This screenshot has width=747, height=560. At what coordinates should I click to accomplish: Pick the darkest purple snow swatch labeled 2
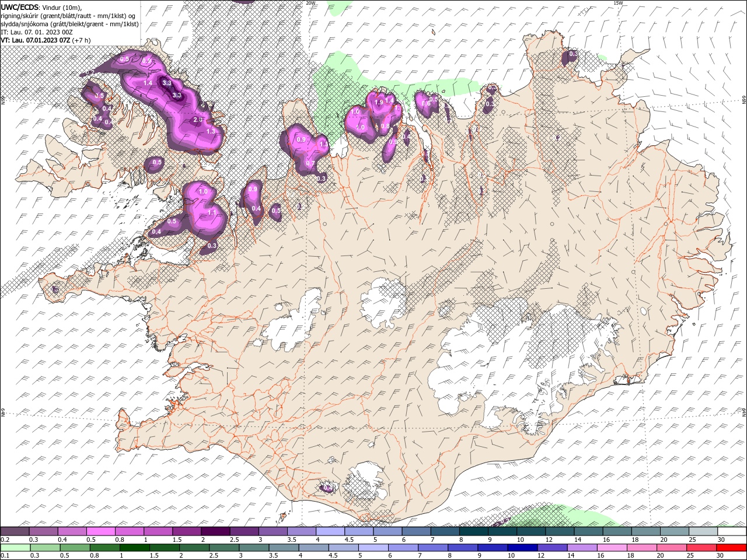click(x=215, y=531)
